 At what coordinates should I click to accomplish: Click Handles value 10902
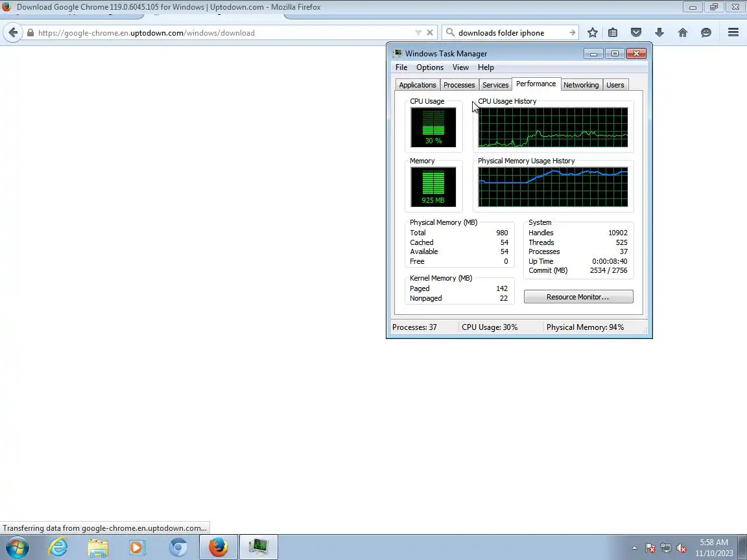618,233
